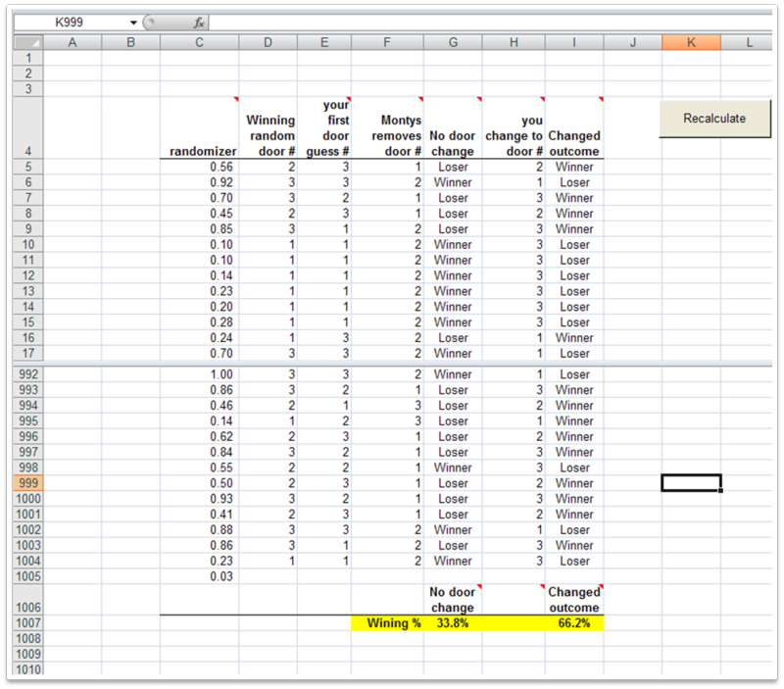784x689 pixels.
Task: Click in the formula bar input area
Action: pos(490,23)
